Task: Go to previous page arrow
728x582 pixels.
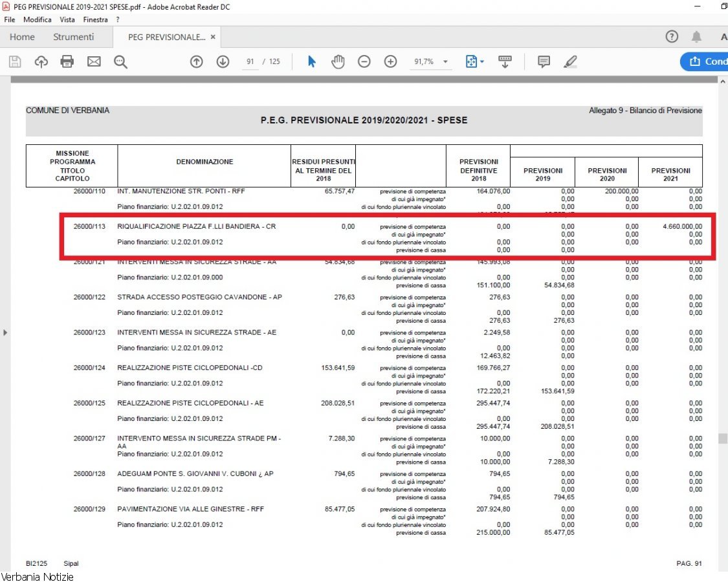Action: 197,61
